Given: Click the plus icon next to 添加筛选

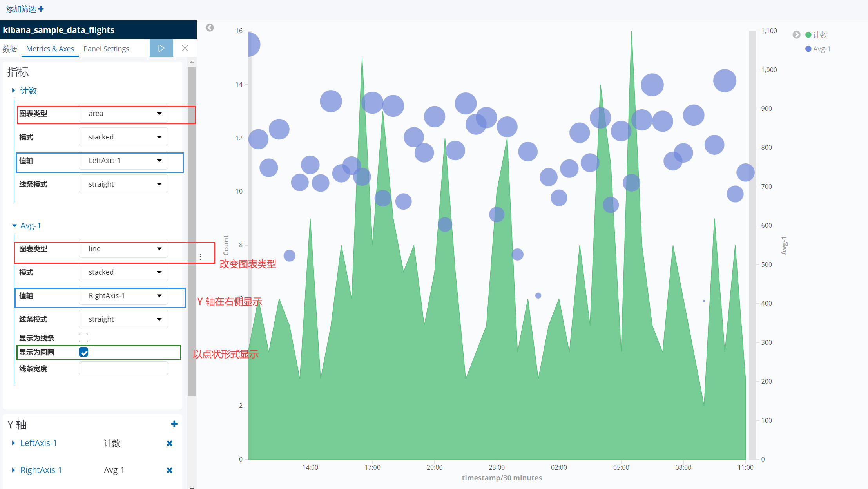Looking at the screenshot, I should [x=41, y=9].
